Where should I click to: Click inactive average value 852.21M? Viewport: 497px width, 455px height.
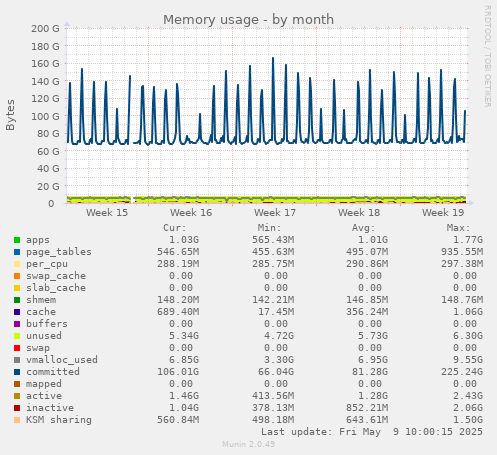[x=367, y=408]
